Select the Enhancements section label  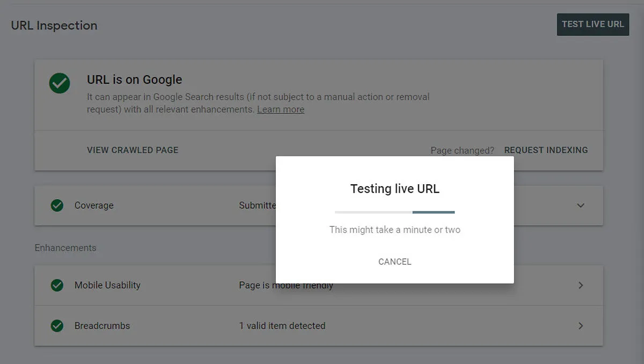click(x=65, y=247)
